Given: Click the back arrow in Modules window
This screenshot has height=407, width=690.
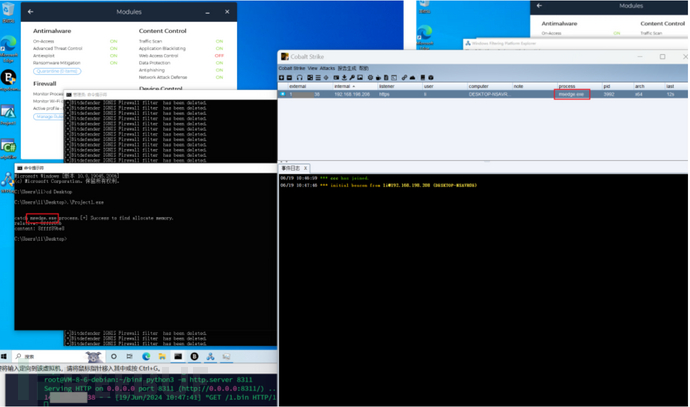Looking at the screenshot, I should pos(30,12).
